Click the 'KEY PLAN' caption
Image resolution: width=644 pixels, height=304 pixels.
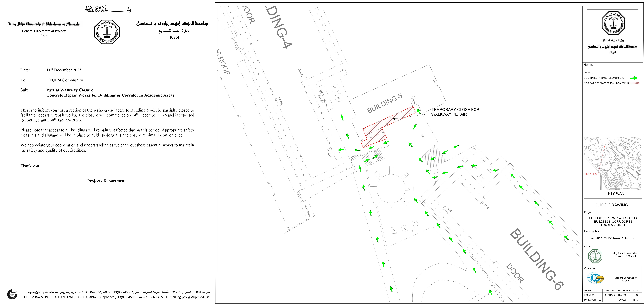pos(616,194)
